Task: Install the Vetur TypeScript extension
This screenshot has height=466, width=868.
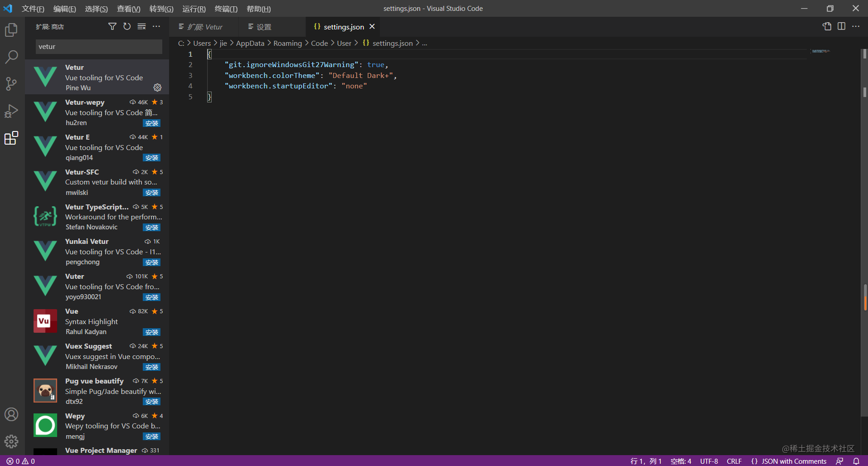Action: [x=152, y=228]
